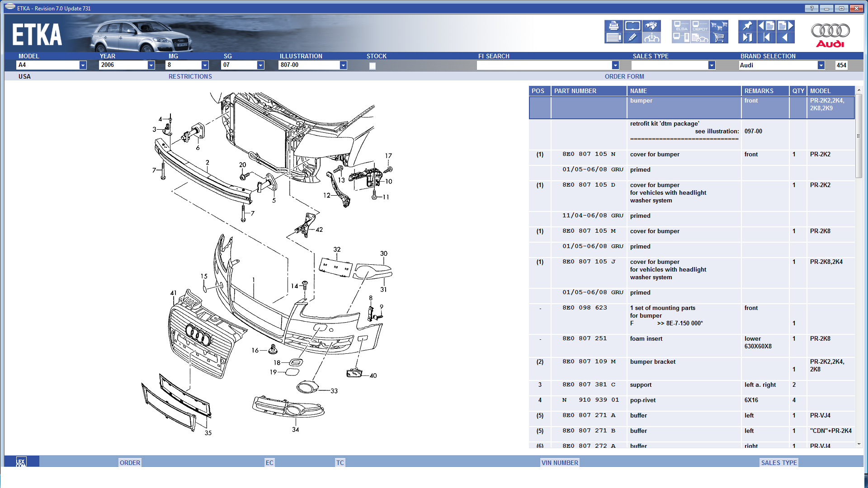Click the PART NUMBER column header
Viewport: 868px width, 488px height.
[x=589, y=91]
